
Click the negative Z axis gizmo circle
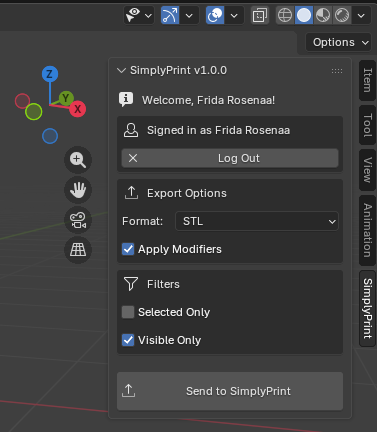click(x=50, y=136)
